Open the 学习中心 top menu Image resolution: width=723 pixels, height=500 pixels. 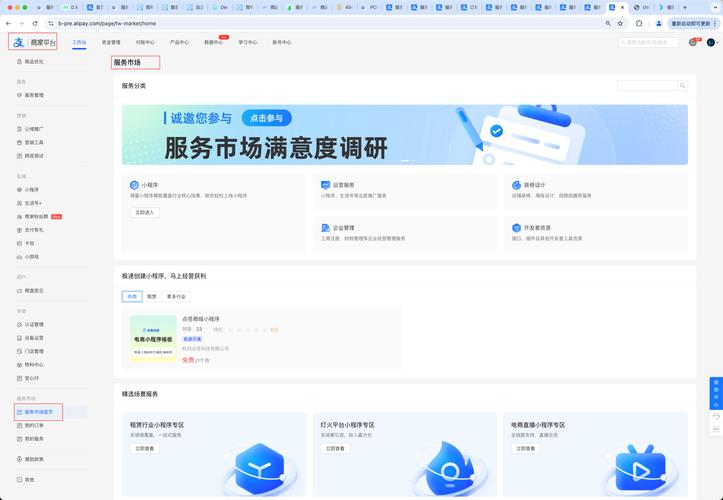tap(248, 42)
